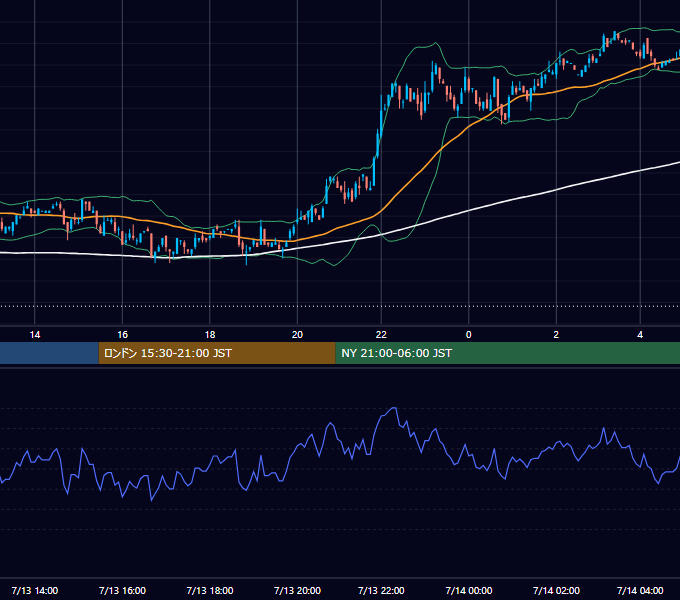This screenshot has width=680, height=600.
Task: Click the London 15:30-21:00 JST session bar
Action: coord(217,353)
